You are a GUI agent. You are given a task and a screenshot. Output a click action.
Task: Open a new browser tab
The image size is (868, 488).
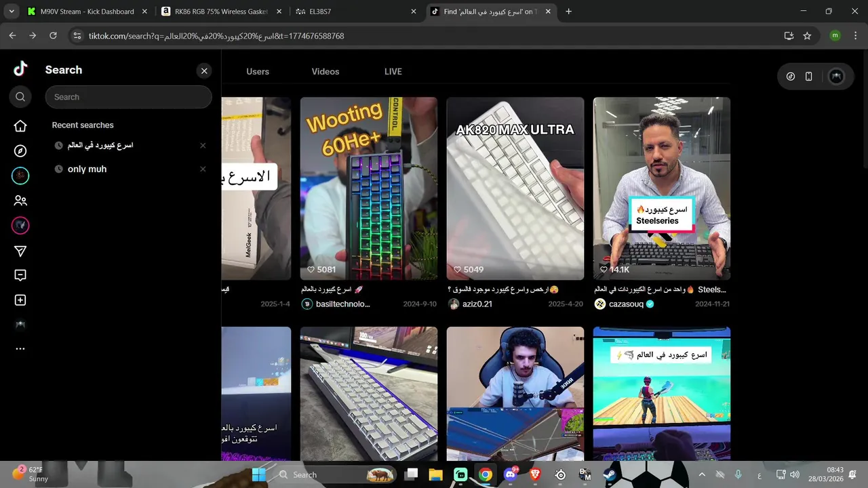(568, 12)
